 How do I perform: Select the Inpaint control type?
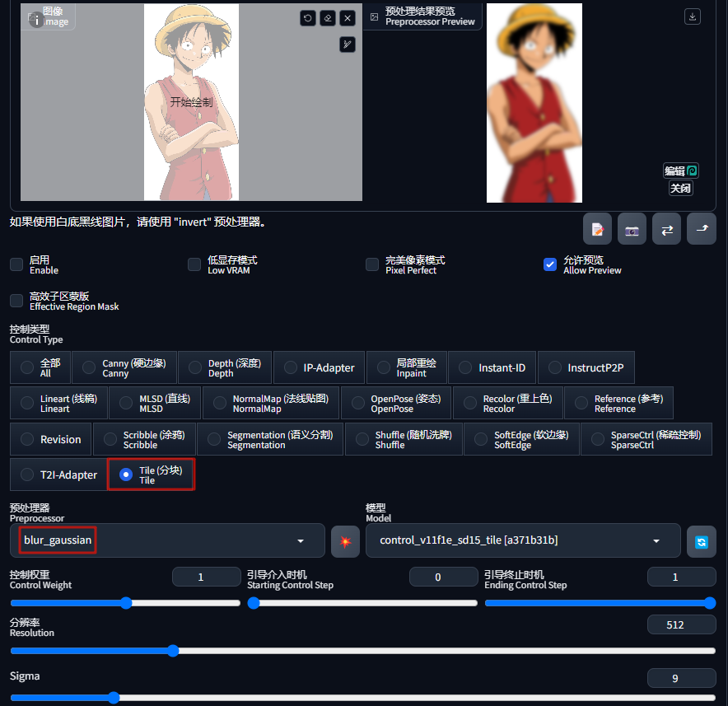point(407,367)
